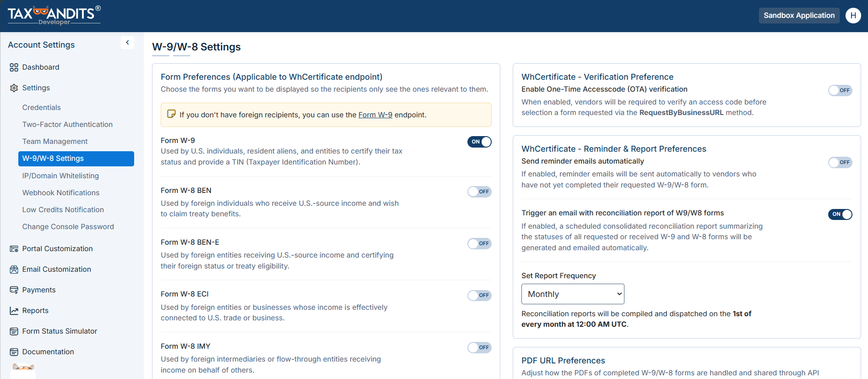This screenshot has width=868, height=379.
Task: Click the Form Status Simulator icon
Action: (x=14, y=331)
